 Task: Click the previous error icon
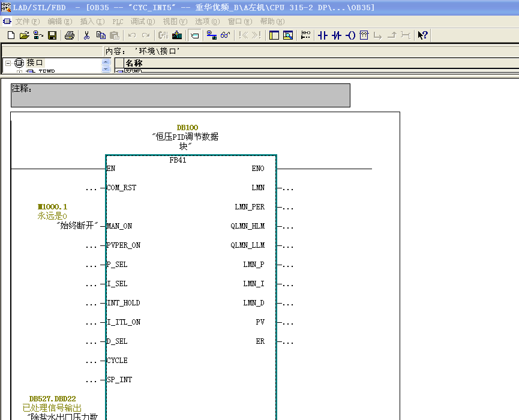tap(243, 35)
